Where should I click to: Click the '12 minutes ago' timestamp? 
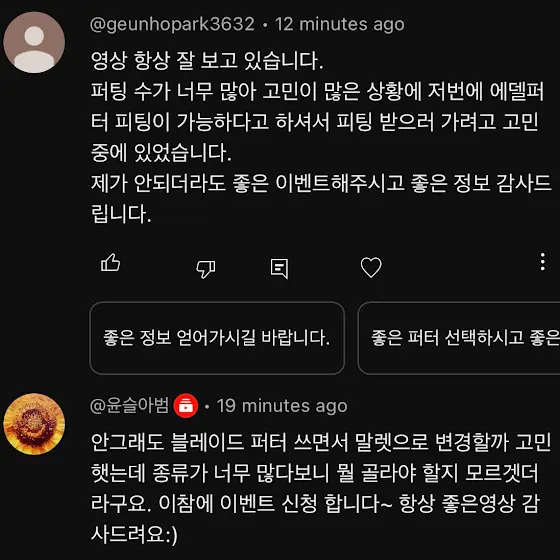340,25
